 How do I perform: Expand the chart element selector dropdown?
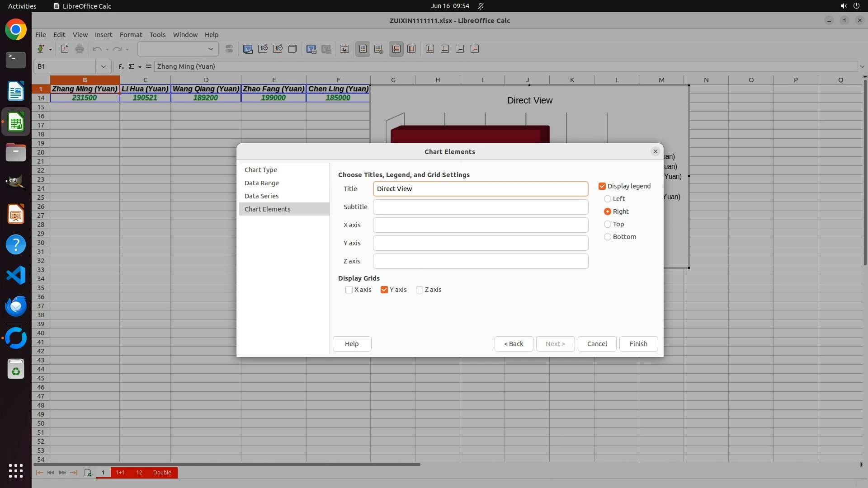(210, 49)
